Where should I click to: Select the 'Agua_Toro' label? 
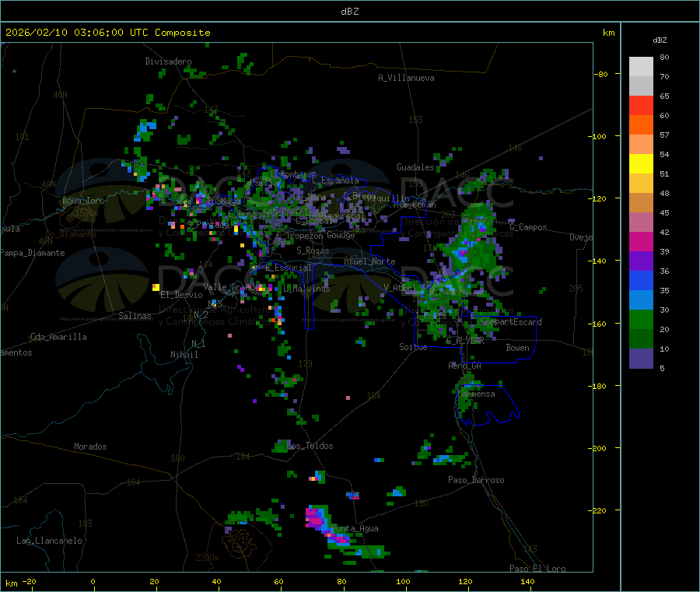[83, 201]
